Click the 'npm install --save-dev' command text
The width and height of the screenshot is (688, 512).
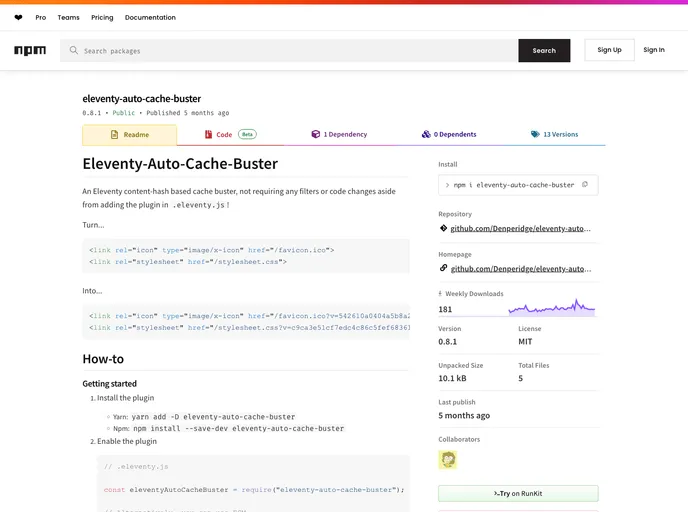(239, 428)
